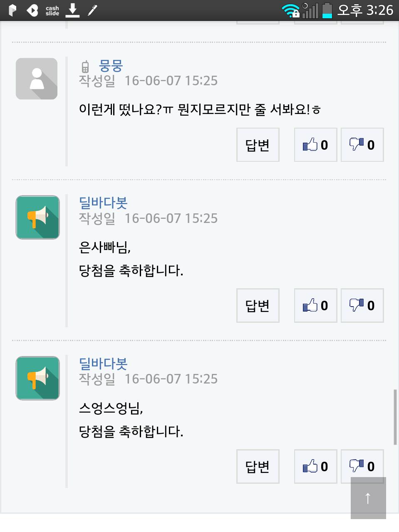Image resolution: width=399 pixels, height=532 pixels.
Task: Thumbs up the 은사빠님 winner announcement
Action: [x=315, y=305]
